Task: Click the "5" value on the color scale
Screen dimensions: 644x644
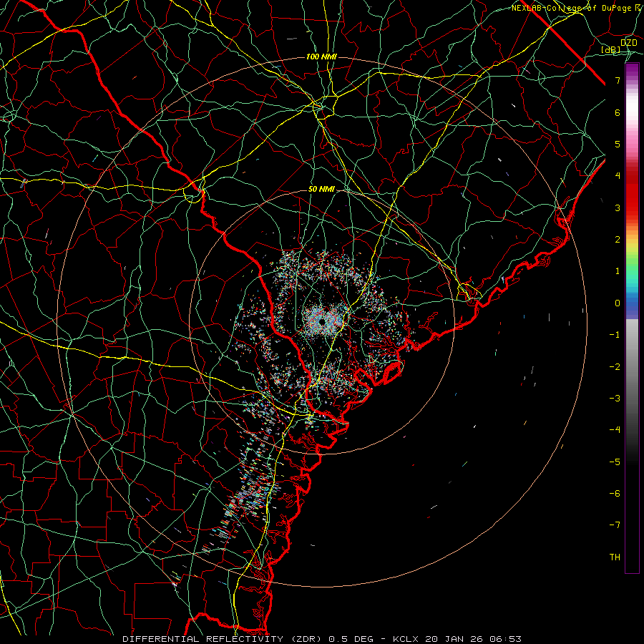Action: point(618,144)
